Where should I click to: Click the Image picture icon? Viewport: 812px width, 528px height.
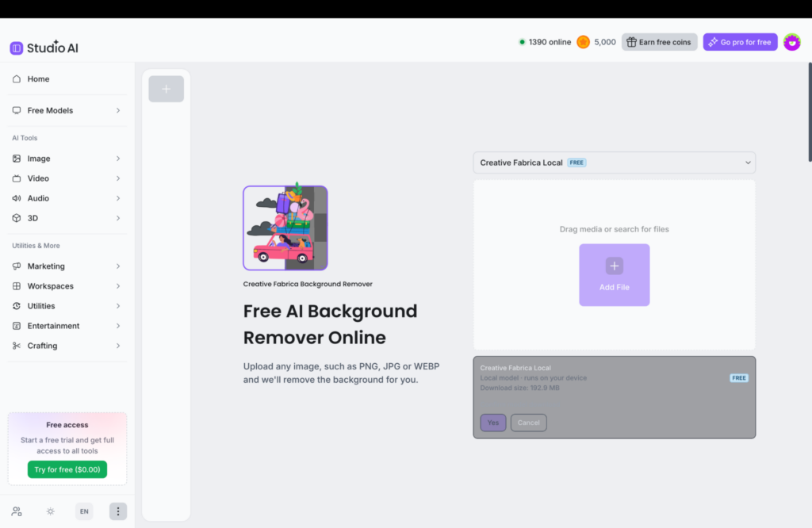17,159
